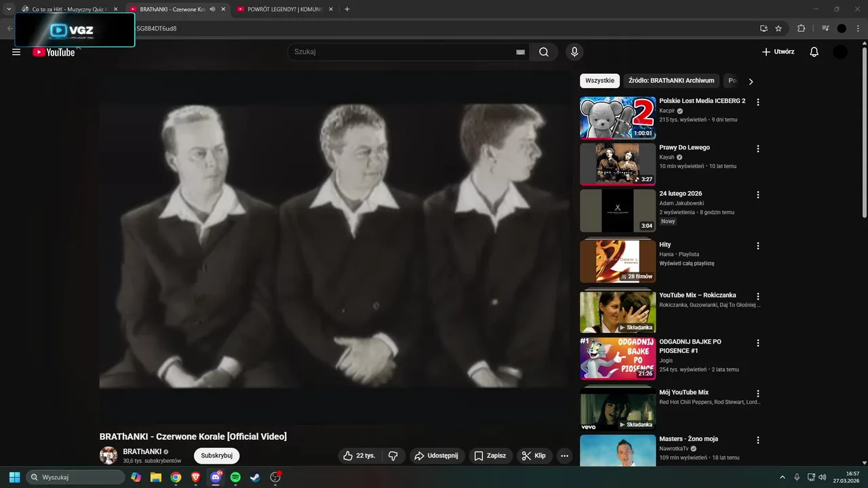Click the magnifying glass search button
This screenshot has height=488, width=868.
pos(544,52)
